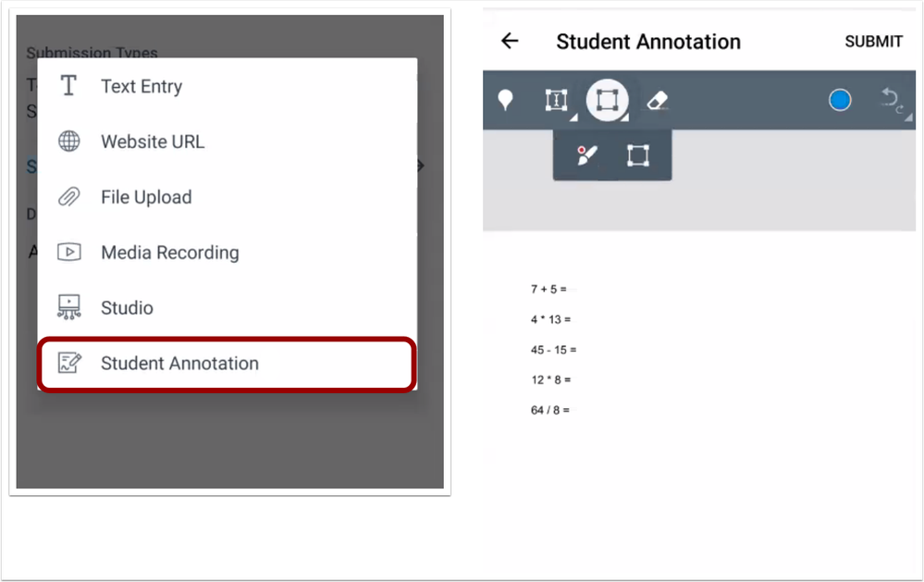
Task: Choose Student Annotation submission type
Action: pyautogui.click(x=227, y=364)
